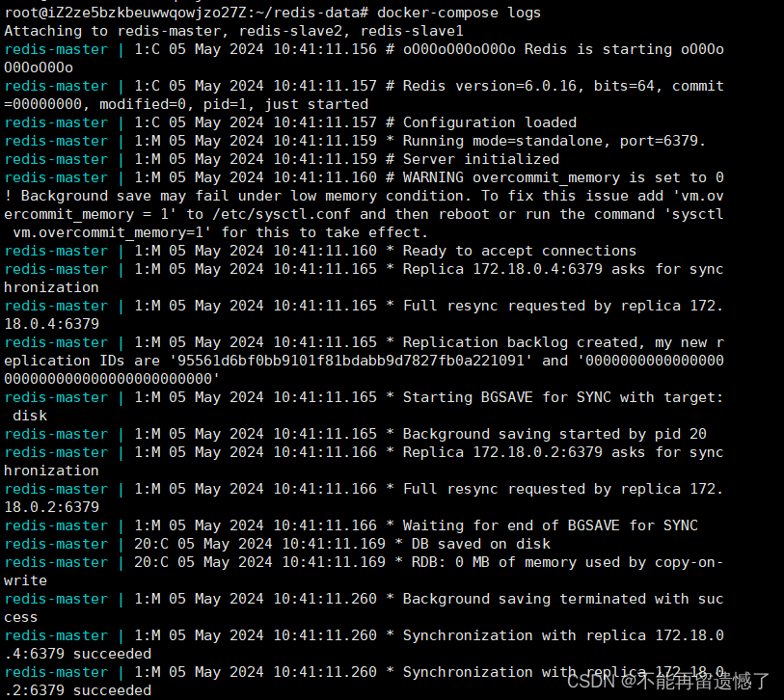Click 'Background saving started by pid 20'
The width and height of the screenshot is (784, 700).
(554, 434)
